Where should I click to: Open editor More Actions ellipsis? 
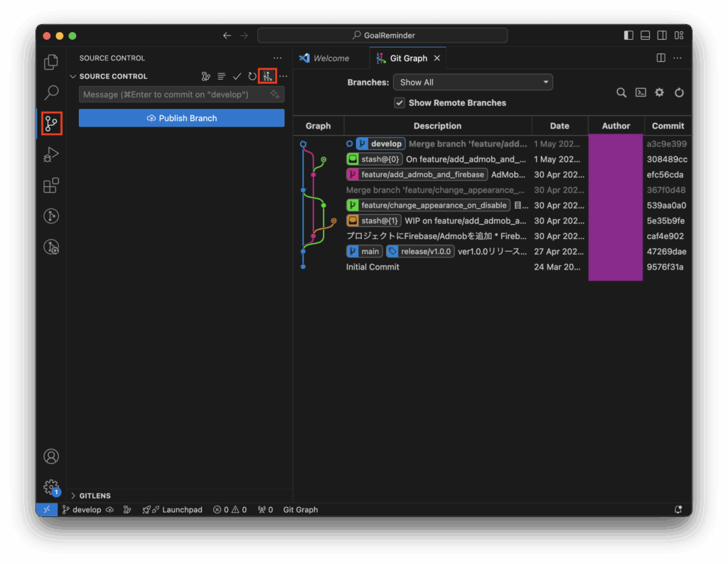pyautogui.click(x=678, y=58)
